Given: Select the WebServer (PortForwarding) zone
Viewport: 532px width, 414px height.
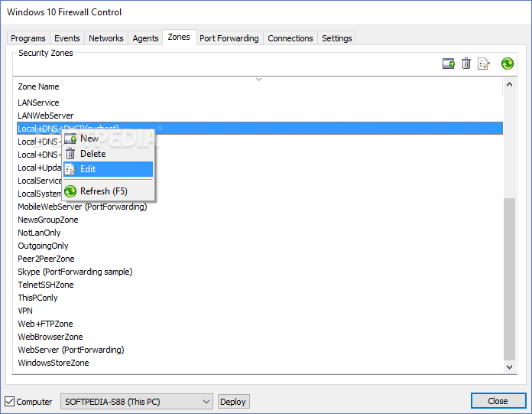Looking at the screenshot, I should point(71,350).
